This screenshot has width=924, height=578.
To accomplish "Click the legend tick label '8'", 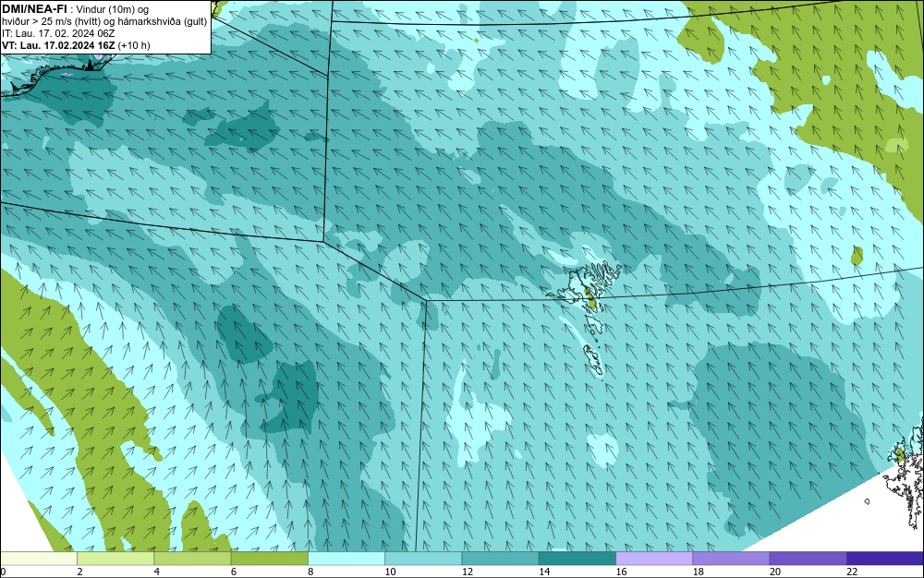I will point(310,572).
